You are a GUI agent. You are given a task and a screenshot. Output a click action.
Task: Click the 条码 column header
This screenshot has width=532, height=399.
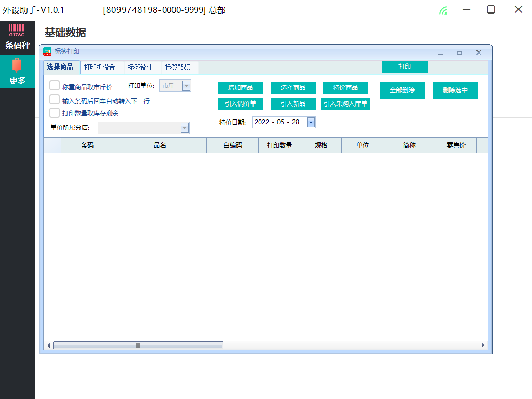click(87, 145)
